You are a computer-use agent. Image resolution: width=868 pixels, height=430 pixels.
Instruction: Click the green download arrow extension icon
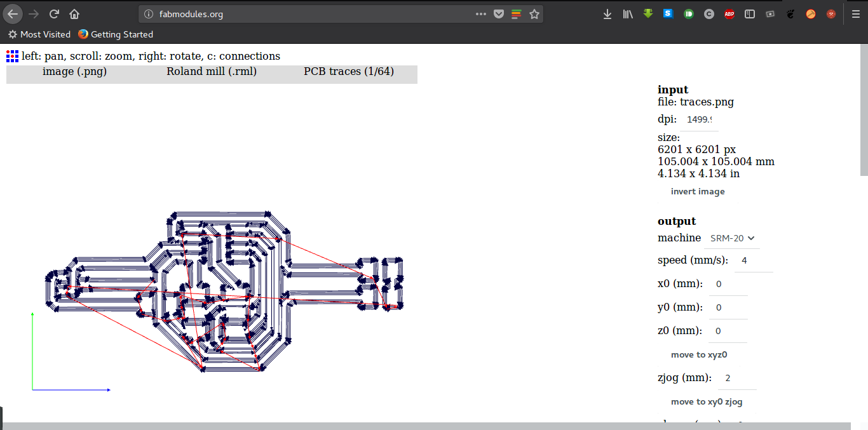(x=648, y=13)
